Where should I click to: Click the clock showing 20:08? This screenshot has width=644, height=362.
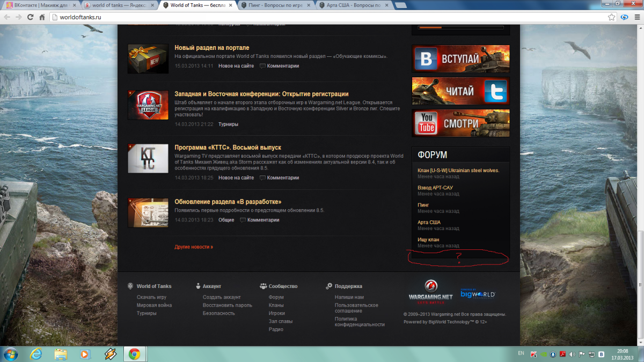pos(622,351)
